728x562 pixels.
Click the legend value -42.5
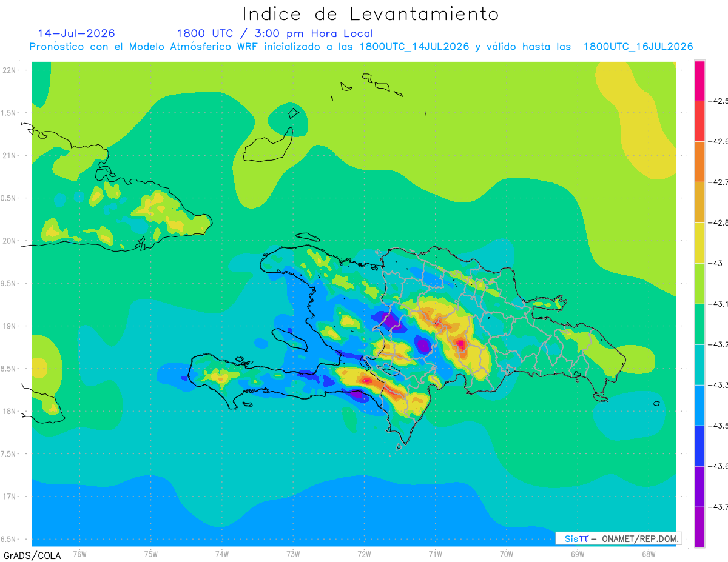719,101
